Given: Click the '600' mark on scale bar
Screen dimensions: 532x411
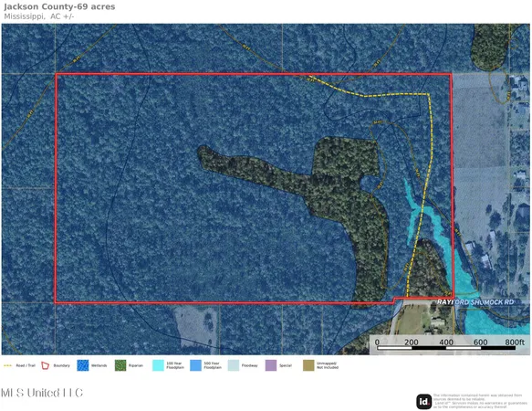Looking at the screenshot, I should (x=480, y=342).
